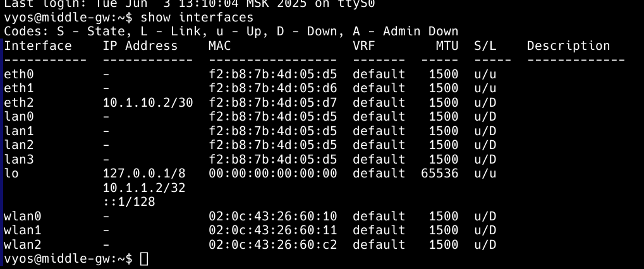Image resolution: width=644 pixels, height=269 pixels.
Task: Click the 'show interfaces' command text
Action: [197, 17]
